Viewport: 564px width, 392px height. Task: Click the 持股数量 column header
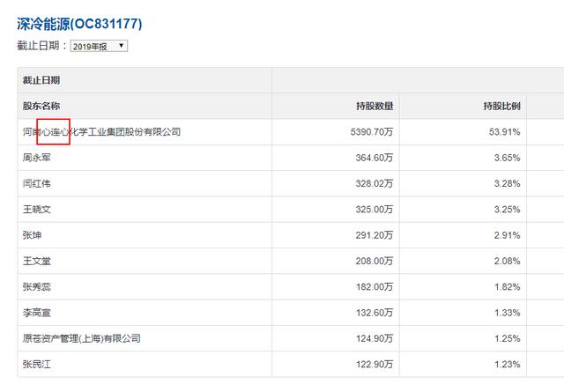375,106
